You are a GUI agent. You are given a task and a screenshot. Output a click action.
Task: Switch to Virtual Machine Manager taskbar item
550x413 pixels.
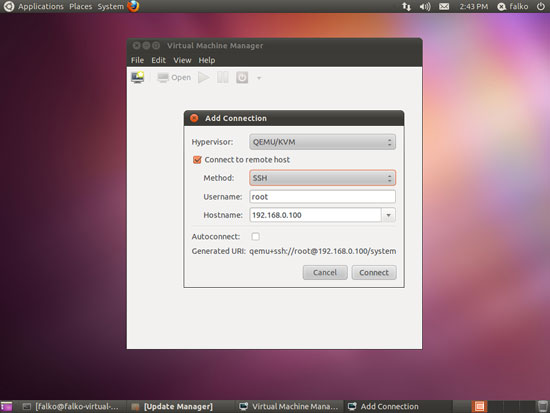point(288,407)
